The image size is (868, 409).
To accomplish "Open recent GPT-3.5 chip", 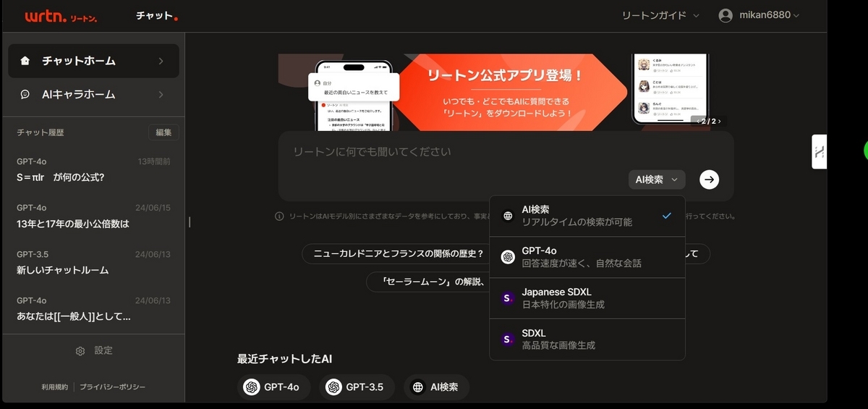I will tap(357, 387).
